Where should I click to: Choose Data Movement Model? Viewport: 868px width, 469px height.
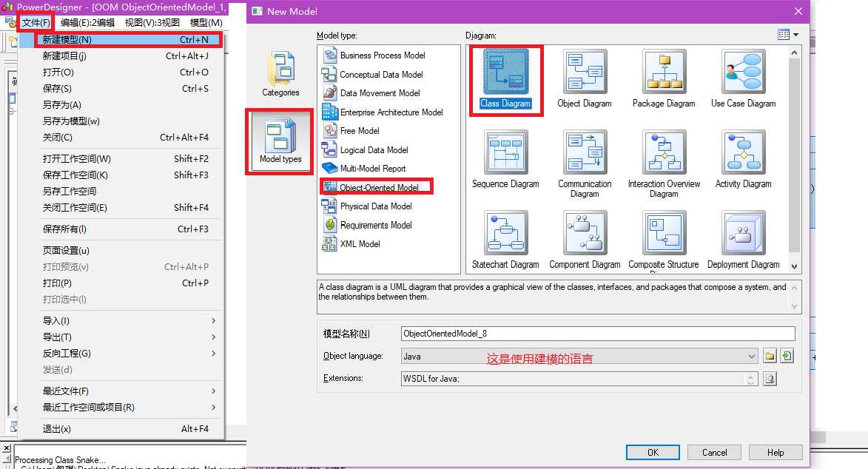371,93
